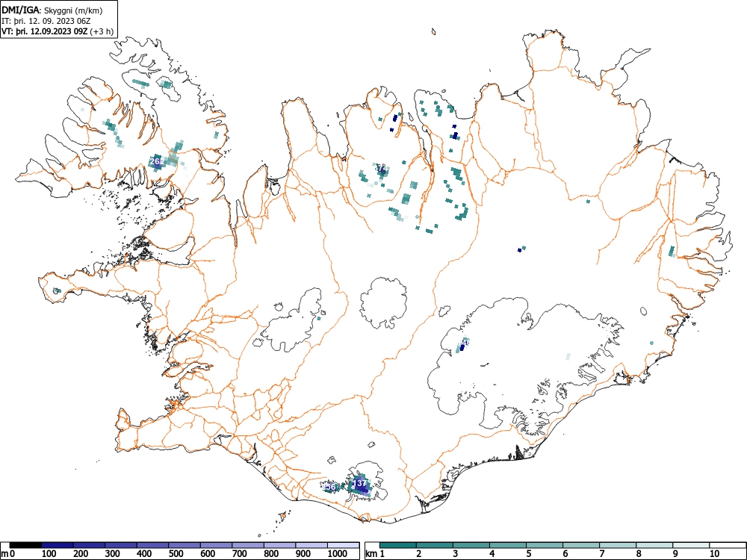Click the "100" label on the metre legend
This screenshot has width=747, height=560.
click(x=49, y=554)
